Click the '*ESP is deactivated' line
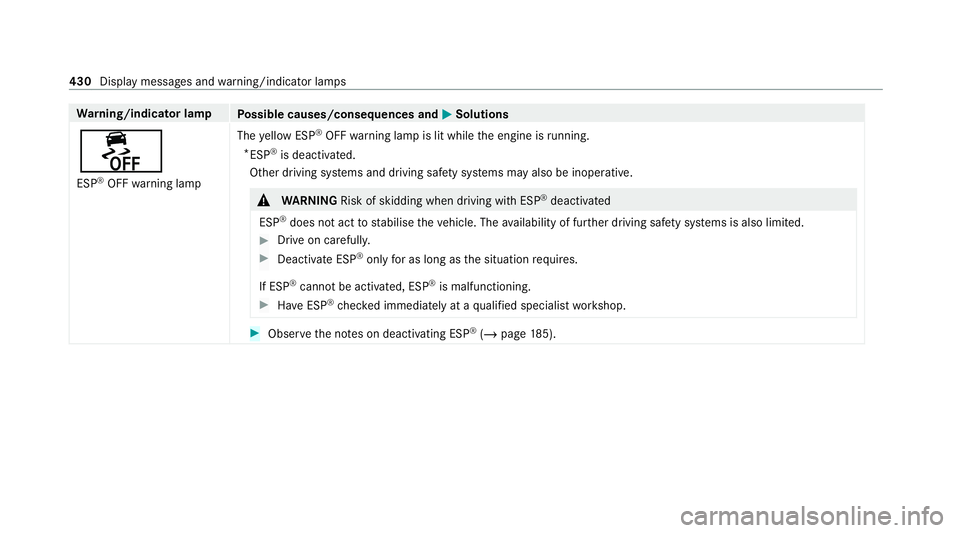Image resolution: width=960 pixels, height=533 pixels. (294, 154)
